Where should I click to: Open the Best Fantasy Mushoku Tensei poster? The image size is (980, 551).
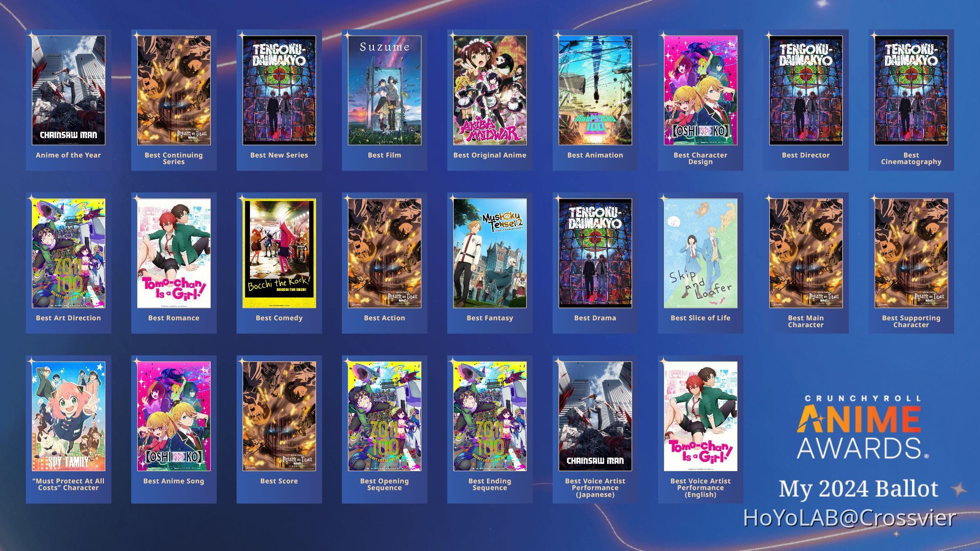[x=490, y=253]
